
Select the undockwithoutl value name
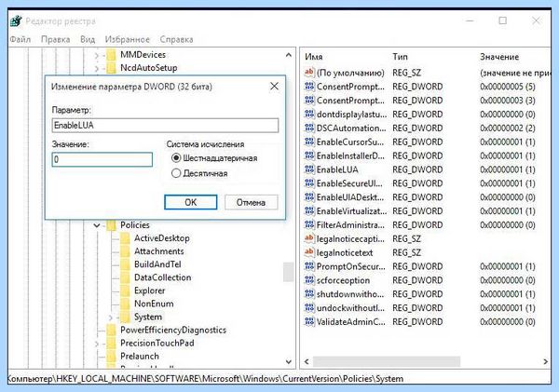[x=350, y=308]
